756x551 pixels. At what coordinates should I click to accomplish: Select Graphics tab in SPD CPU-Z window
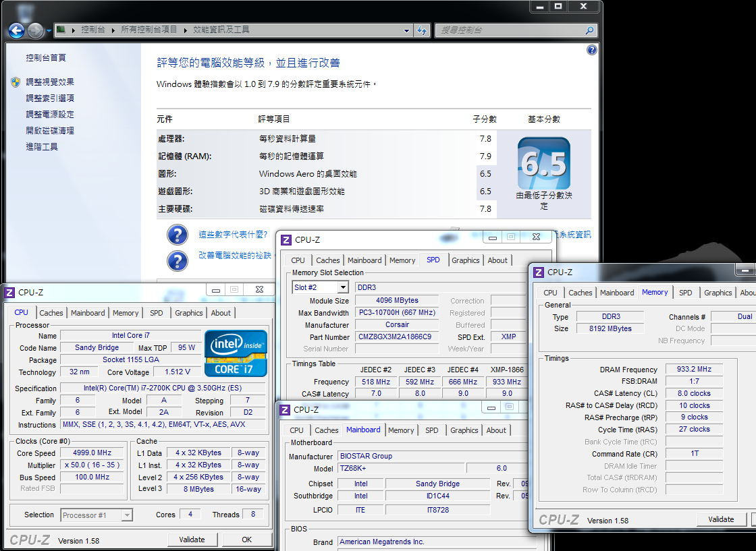click(x=465, y=260)
